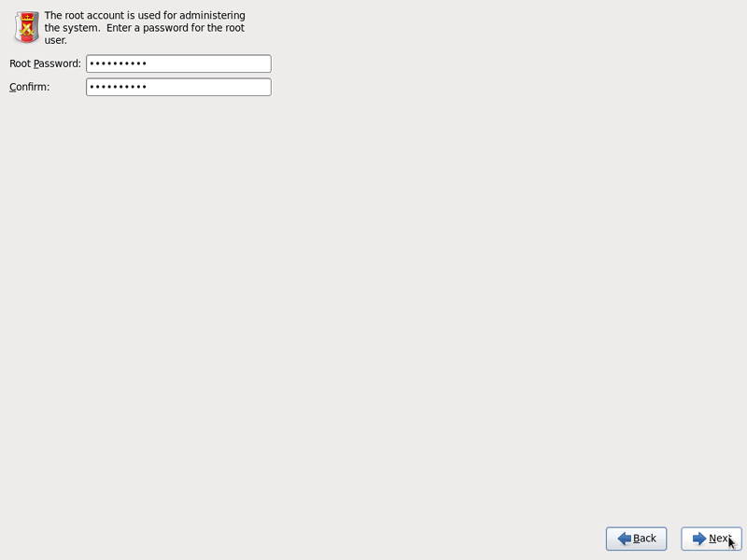Image resolution: width=747 pixels, height=560 pixels.
Task: Click the blue left arrow on Back
Action: (x=624, y=539)
